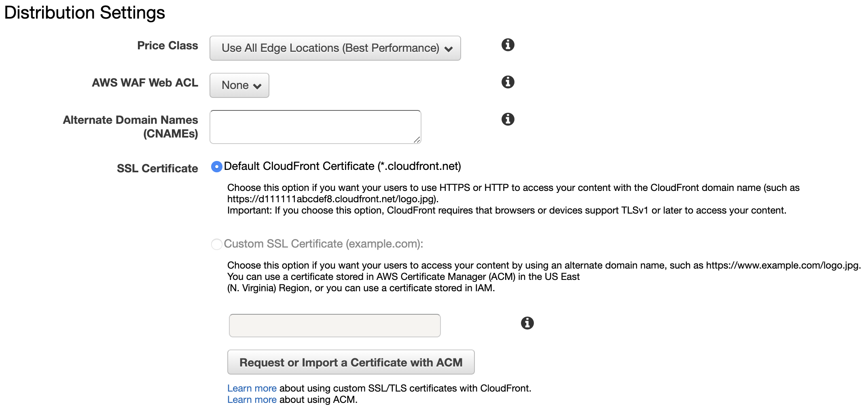Screen dimensions: 868x415
Task: Select Default CloudFront Certificate radio button
Action: click(217, 167)
